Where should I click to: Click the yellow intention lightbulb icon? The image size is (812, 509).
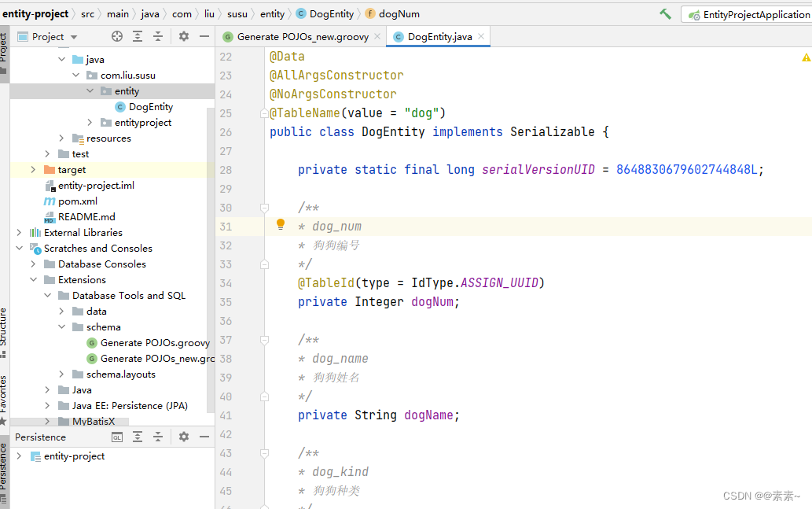pyautogui.click(x=281, y=224)
